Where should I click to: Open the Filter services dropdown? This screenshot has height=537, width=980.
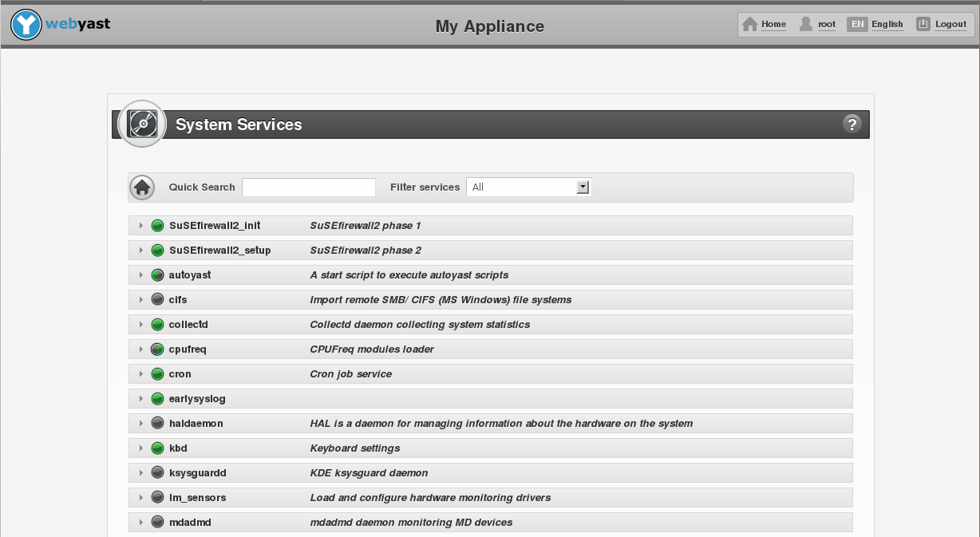(x=583, y=186)
